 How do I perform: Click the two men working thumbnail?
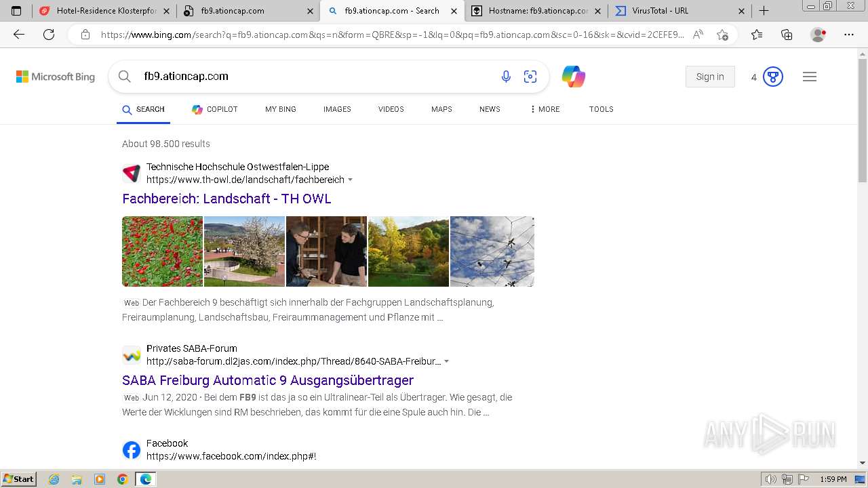point(327,251)
